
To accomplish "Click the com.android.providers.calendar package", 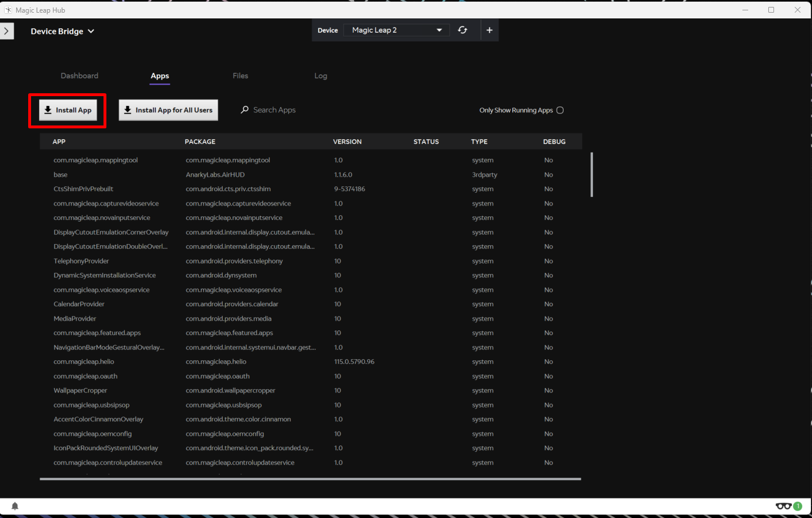I will coord(232,304).
